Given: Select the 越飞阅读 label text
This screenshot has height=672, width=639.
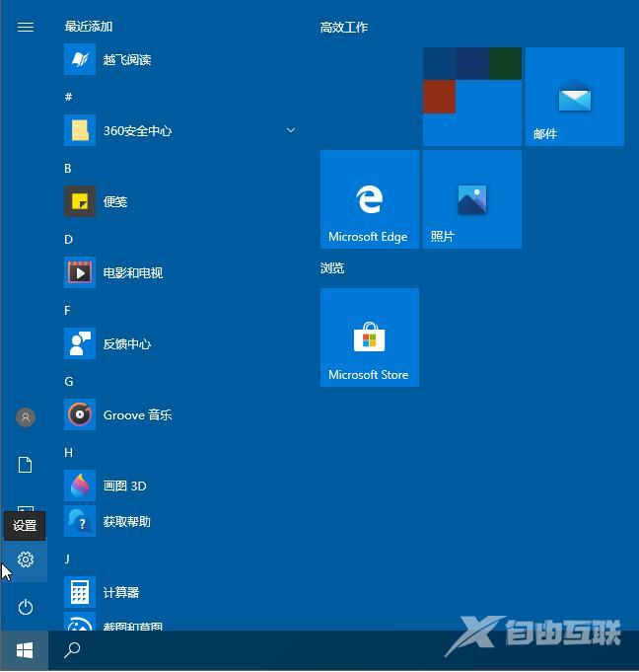Looking at the screenshot, I should tap(127, 59).
